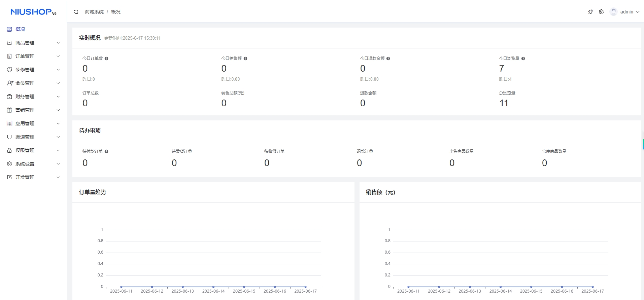The image size is (644, 300).
Task: Click the refresh icon beside the breadcrumb
Action: pyautogui.click(x=76, y=12)
